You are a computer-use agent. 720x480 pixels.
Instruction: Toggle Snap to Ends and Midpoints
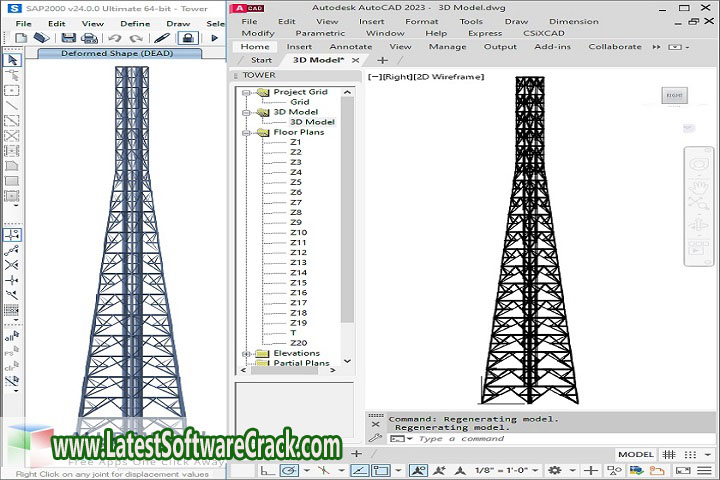12,250
